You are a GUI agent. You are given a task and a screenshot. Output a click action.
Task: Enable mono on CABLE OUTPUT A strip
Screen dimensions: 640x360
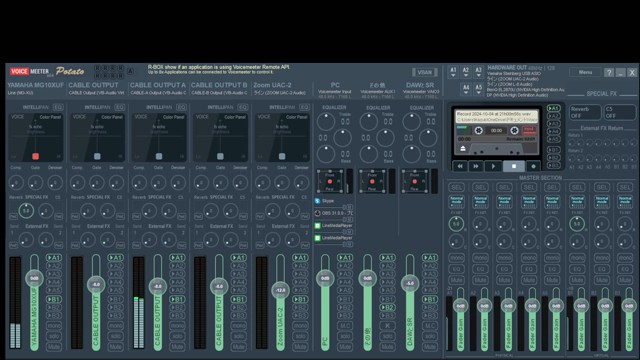[177, 326]
